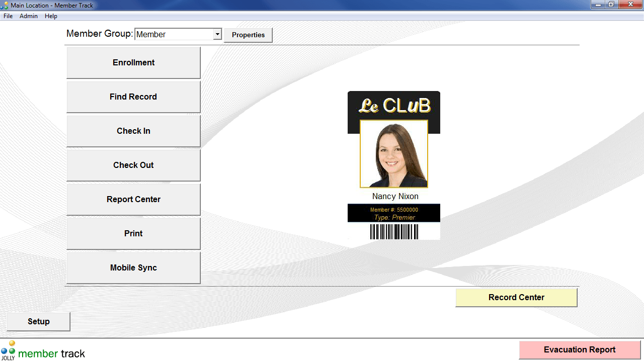Open the Admin menu
Image resolution: width=644 pixels, height=362 pixels.
point(29,16)
